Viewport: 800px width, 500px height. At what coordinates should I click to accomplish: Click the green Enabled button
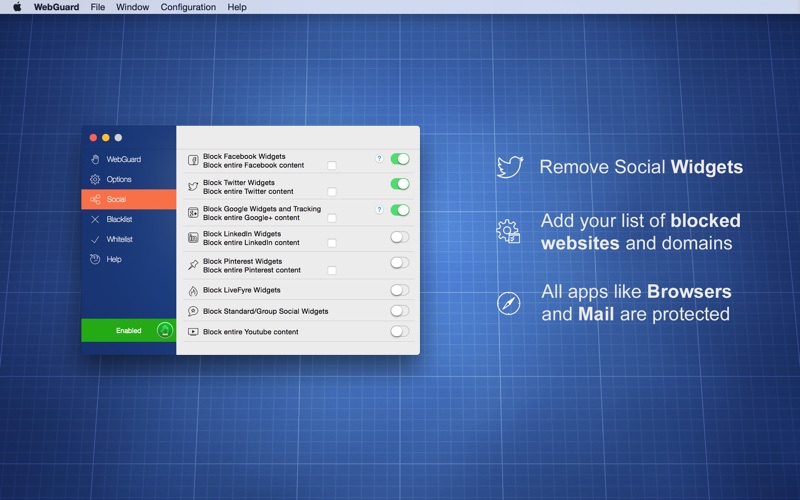point(129,331)
